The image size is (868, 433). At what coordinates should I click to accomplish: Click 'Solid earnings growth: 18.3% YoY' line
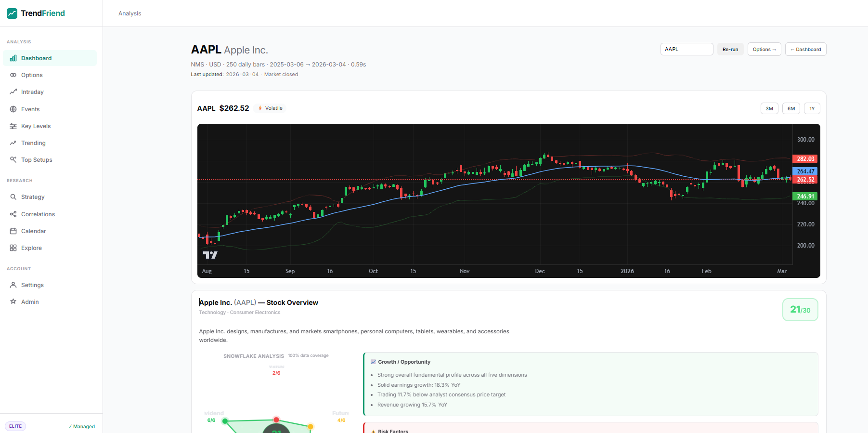pyautogui.click(x=419, y=385)
